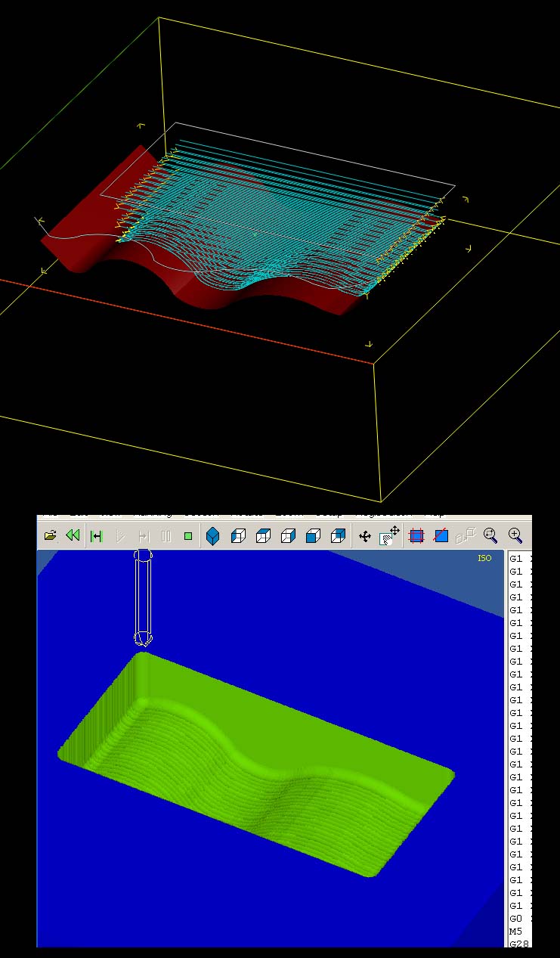
Task: Select the M5 line in code list
Action: (516, 931)
